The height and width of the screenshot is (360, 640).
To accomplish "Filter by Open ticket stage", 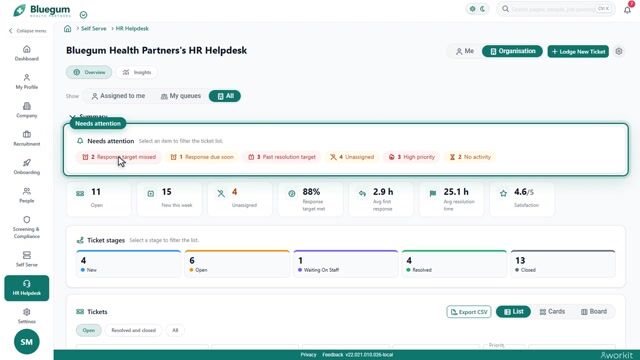I will [237, 264].
